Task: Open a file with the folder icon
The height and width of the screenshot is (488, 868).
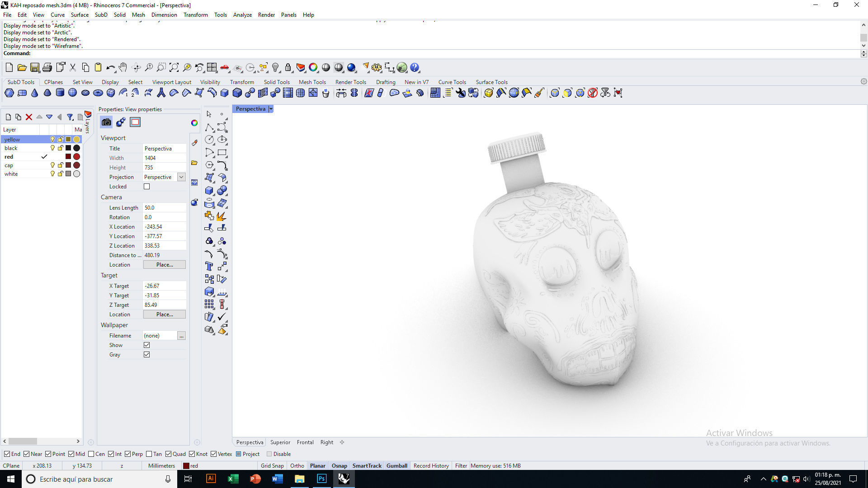Action: pos(22,68)
